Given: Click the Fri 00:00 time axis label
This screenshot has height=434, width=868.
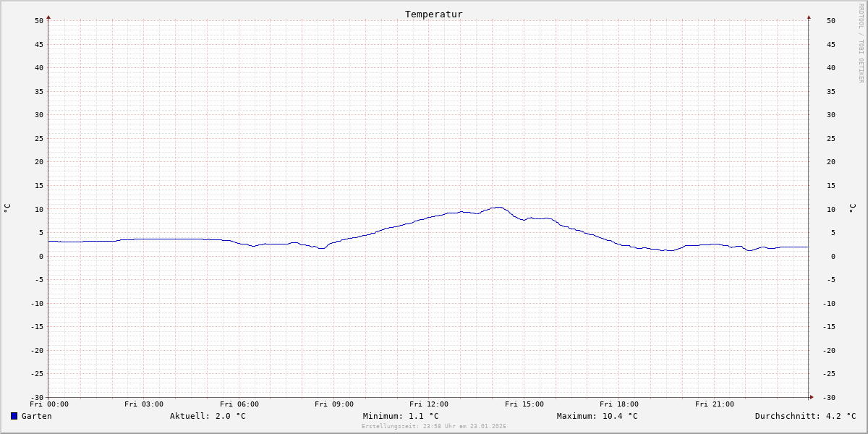Looking at the screenshot, I should click(49, 404).
